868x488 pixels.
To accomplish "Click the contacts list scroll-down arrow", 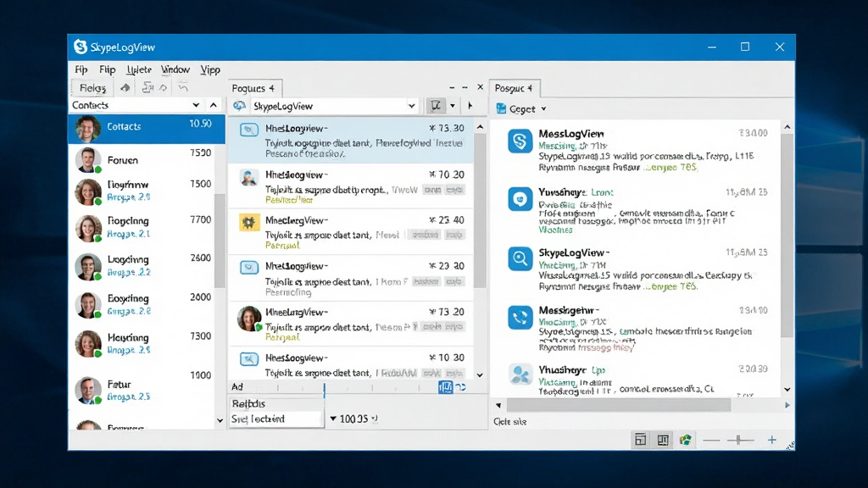I will [220, 421].
